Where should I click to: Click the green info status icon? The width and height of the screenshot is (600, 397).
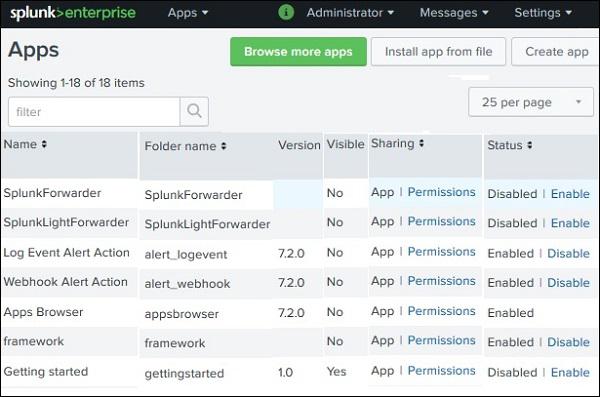click(x=286, y=12)
